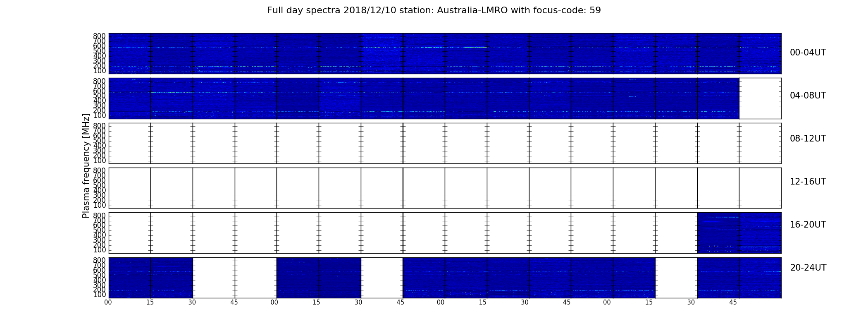Screen dimensions: 868x331
Task: Click the '16-20UT' row label
Action: pos(808,225)
